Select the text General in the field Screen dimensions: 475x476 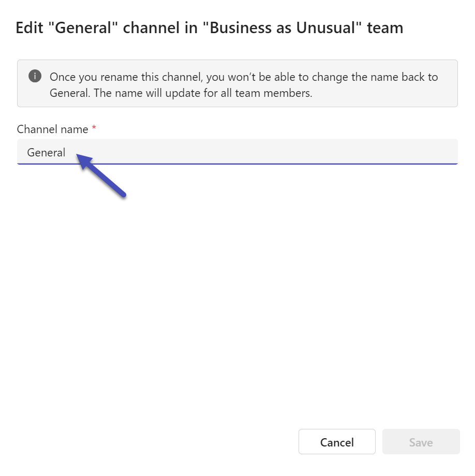tap(46, 152)
